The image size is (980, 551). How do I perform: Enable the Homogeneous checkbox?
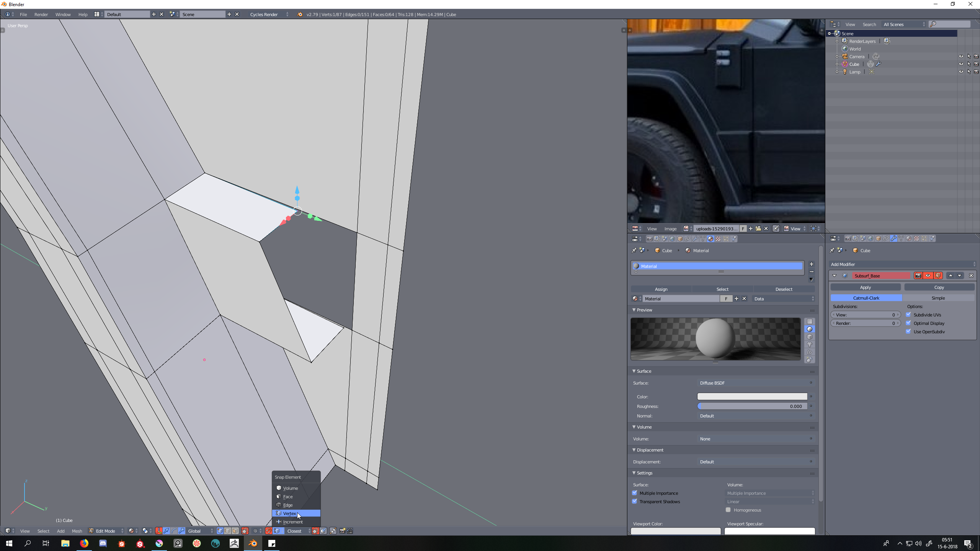click(x=728, y=510)
